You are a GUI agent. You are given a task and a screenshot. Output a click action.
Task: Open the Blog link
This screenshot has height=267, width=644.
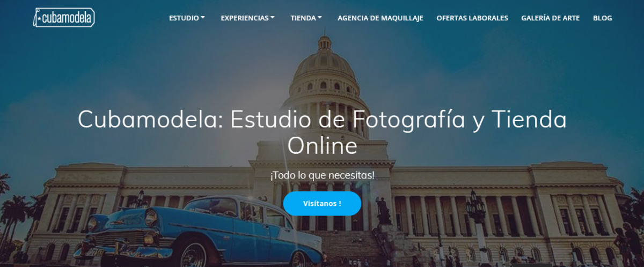coord(602,18)
